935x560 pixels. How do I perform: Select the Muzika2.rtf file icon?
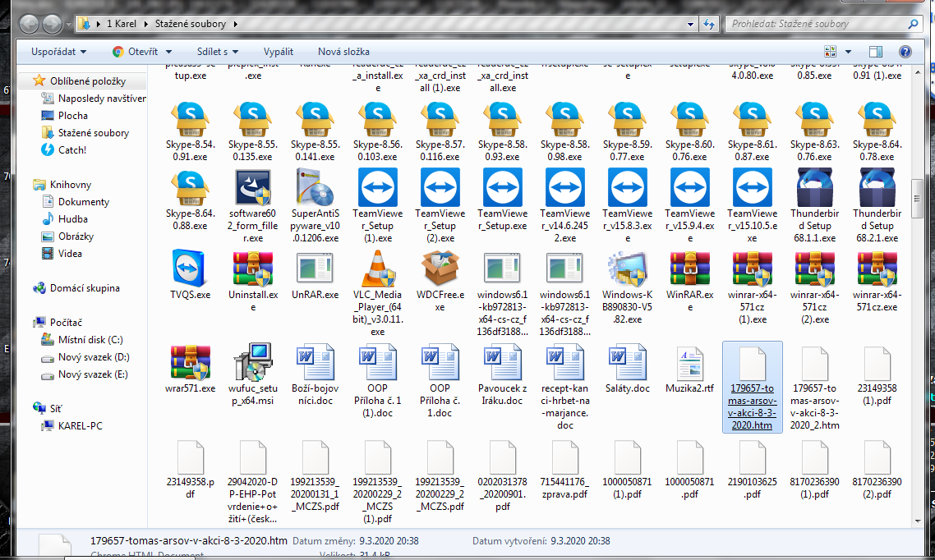pyautogui.click(x=689, y=365)
